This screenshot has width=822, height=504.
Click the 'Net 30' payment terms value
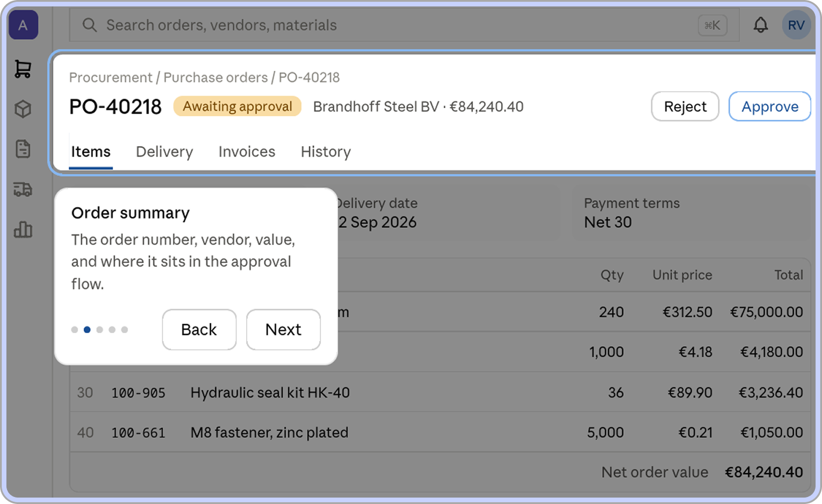(x=607, y=222)
